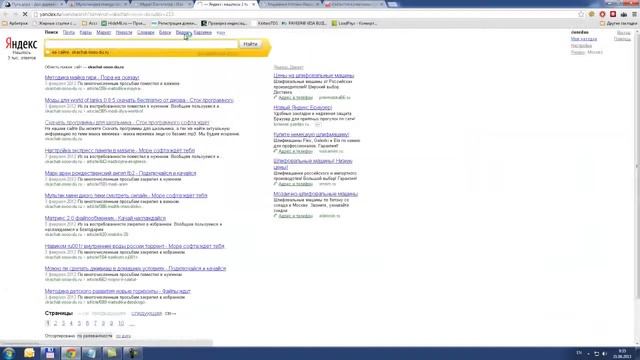Click clock in system tray

[x=622, y=353]
